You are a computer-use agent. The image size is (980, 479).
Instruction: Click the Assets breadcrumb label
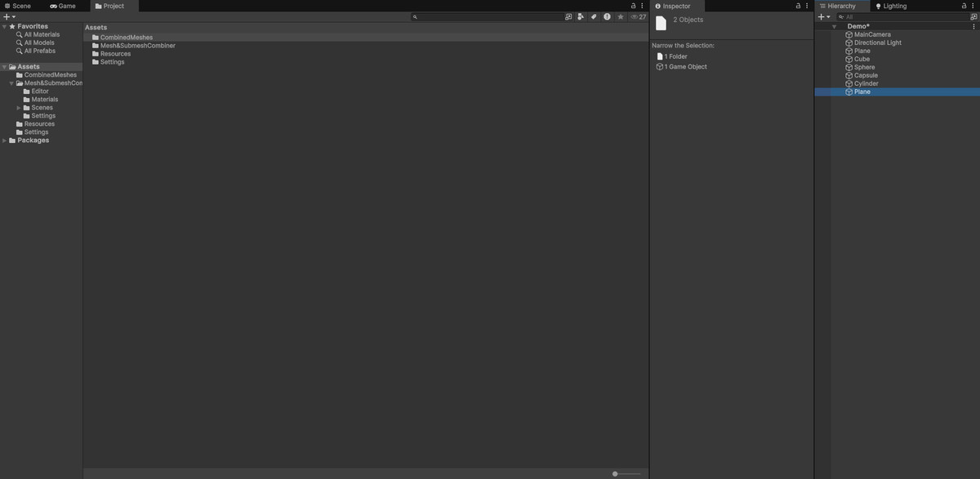(x=96, y=28)
